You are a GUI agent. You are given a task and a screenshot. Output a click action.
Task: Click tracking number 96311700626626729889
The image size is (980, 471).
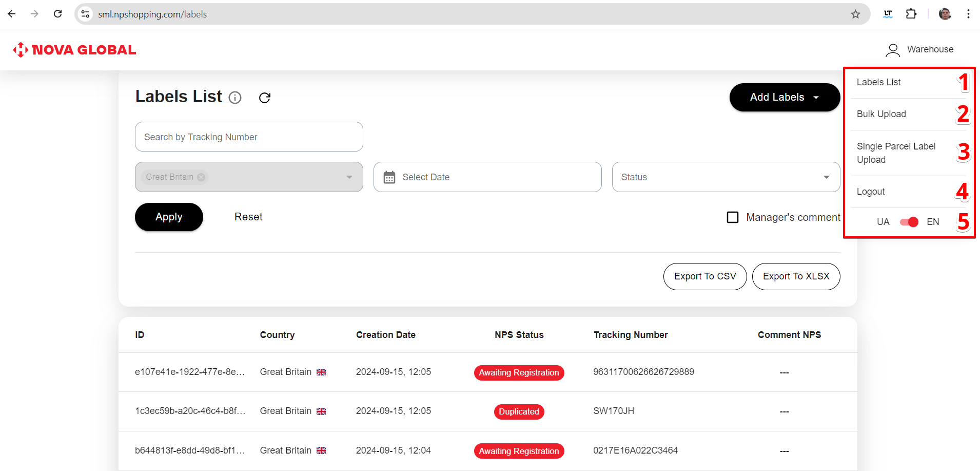point(643,372)
